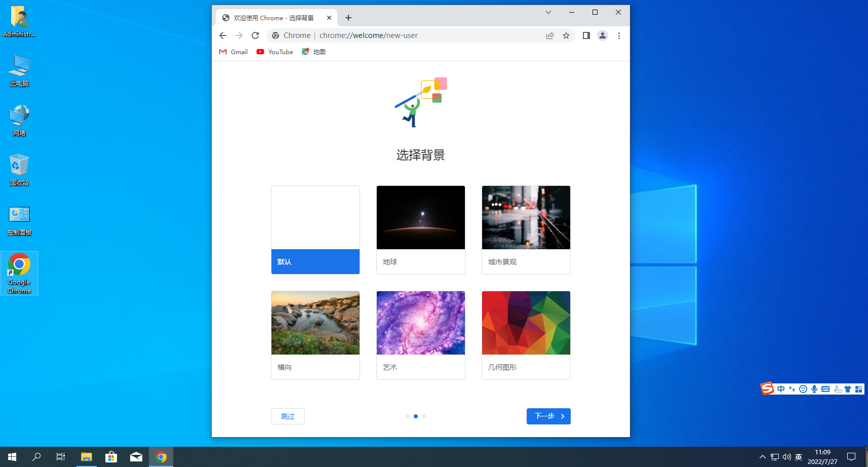The height and width of the screenshot is (467, 868).
Task: Select the 几何图形 background
Action: [x=526, y=335]
